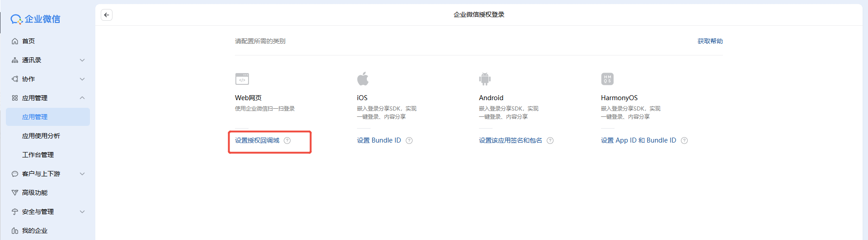Expand the 通讯录 menu chevron
This screenshot has width=868, height=240.
pos(82,60)
